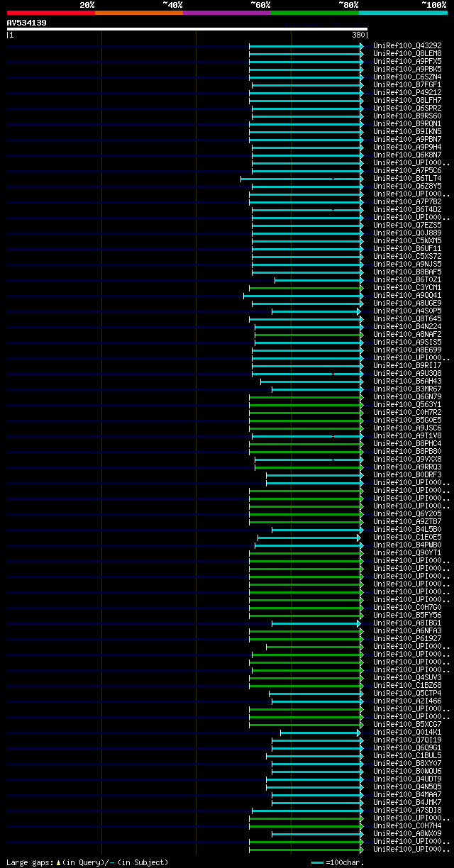454x868 pixels.
Task: Choose the UniRef100_B9RQN1 hit
Action: pyautogui.click(x=407, y=123)
